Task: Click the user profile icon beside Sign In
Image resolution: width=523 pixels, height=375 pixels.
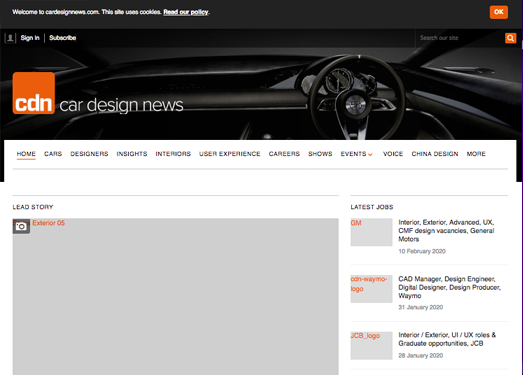Action: click(x=10, y=38)
